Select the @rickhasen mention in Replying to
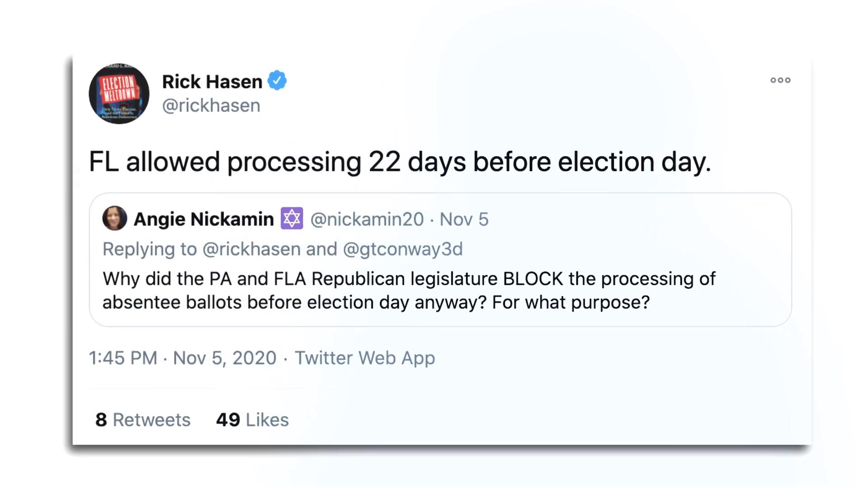This screenshot has width=868, height=488. pos(251,249)
